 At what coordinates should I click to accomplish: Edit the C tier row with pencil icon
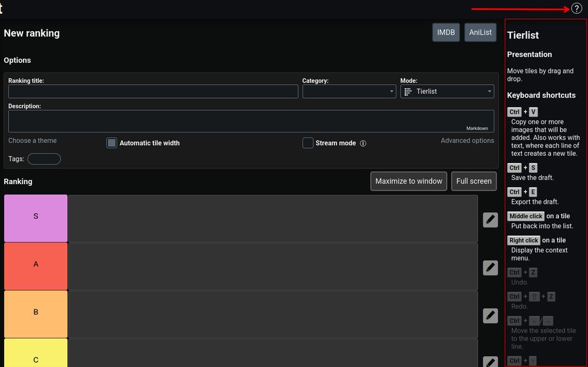pos(490,362)
